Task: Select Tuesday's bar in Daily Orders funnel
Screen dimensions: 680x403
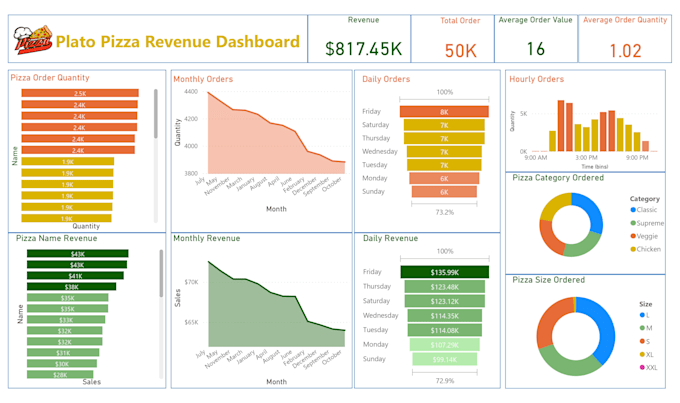Action: pos(444,165)
